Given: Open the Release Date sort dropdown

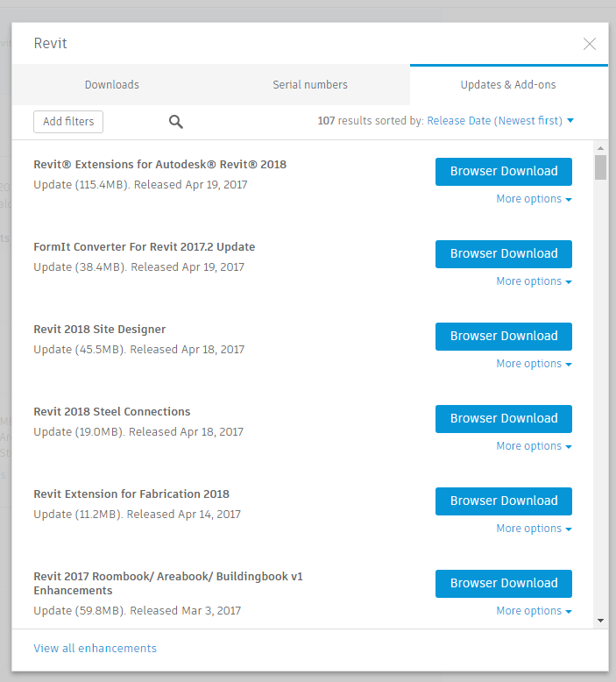Looking at the screenshot, I should tap(500, 121).
